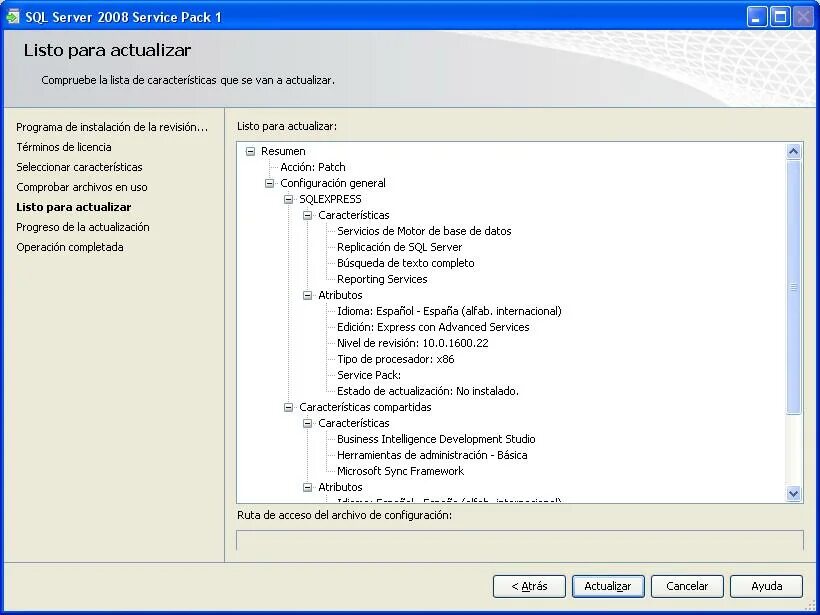Maximize the SQL Server setup window
The image size is (820, 615).
(x=780, y=17)
